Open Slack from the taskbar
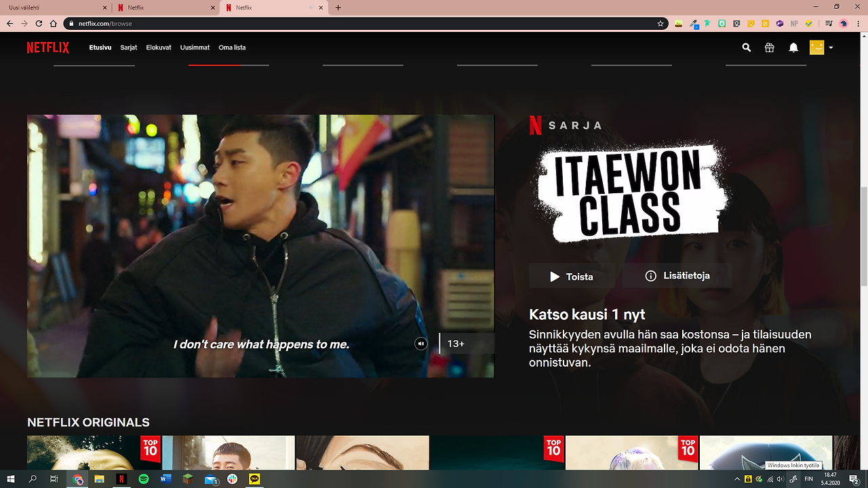 pyautogui.click(x=233, y=479)
